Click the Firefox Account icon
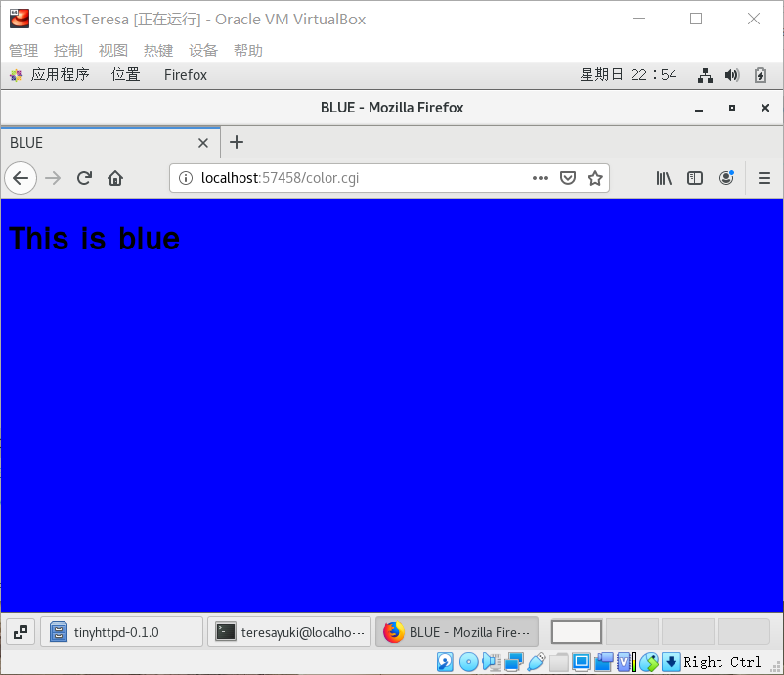 726,178
